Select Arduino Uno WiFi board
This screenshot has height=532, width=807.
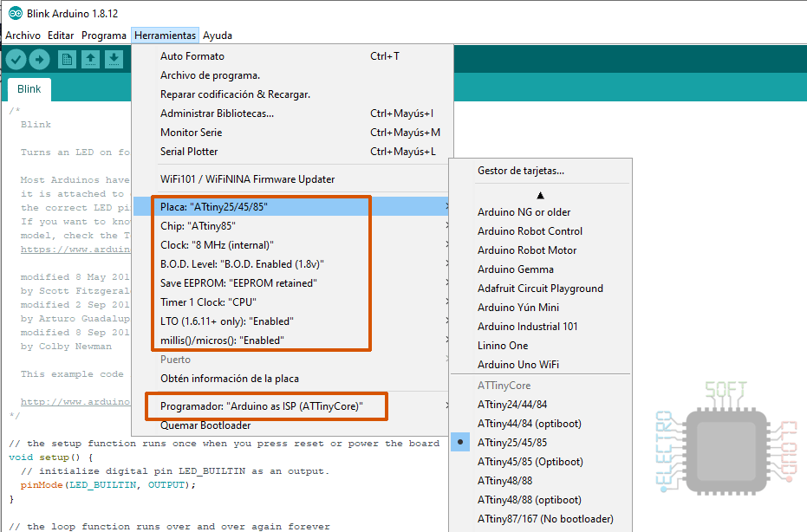coord(541,364)
